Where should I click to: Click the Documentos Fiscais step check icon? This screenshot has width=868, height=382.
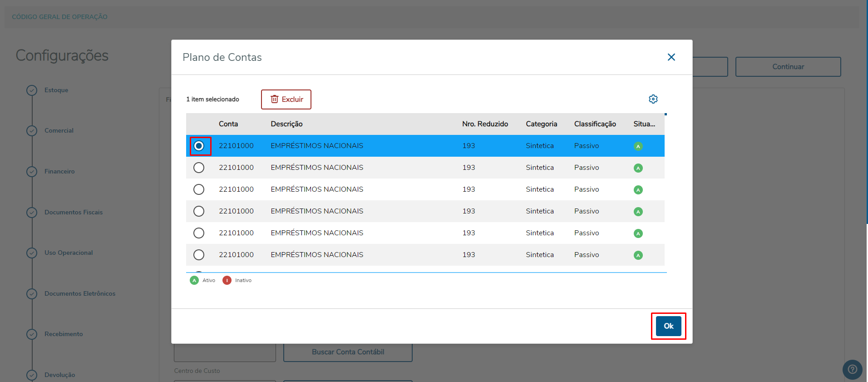point(32,212)
